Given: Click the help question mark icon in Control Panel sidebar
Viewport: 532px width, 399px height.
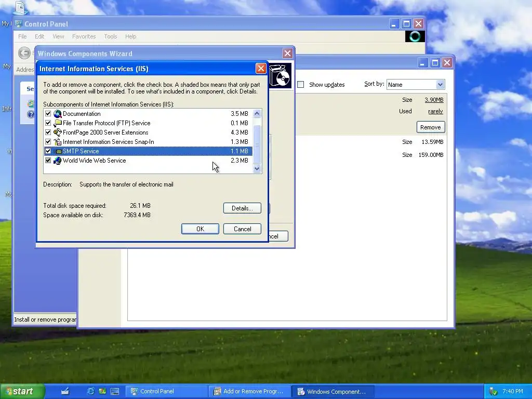Looking at the screenshot, I should pos(31,114).
